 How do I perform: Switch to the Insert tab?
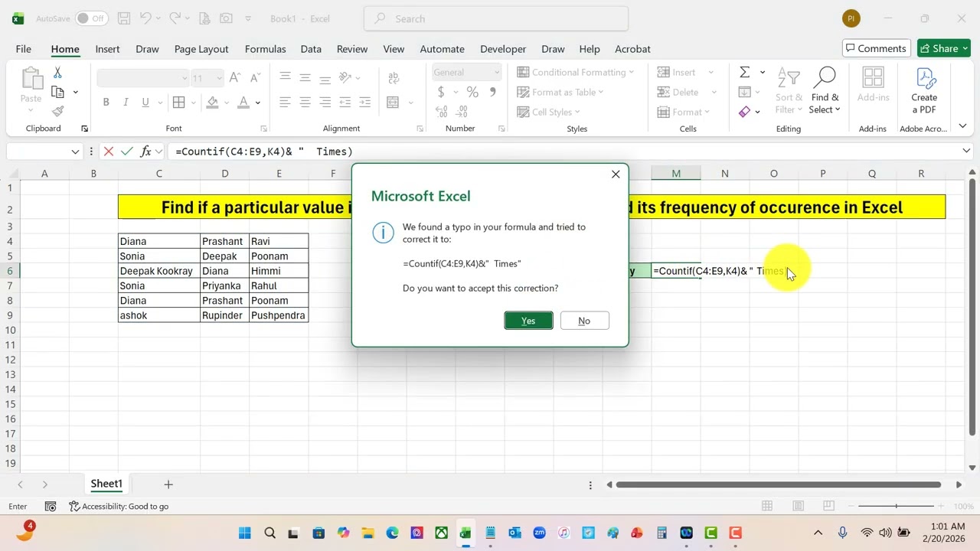[x=107, y=49]
